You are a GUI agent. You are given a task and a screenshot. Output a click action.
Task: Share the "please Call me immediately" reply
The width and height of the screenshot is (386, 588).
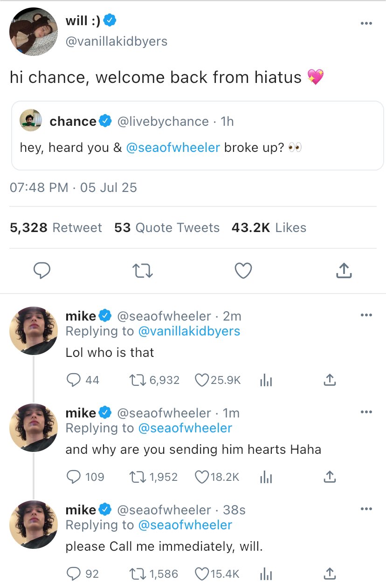pyautogui.click(x=329, y=574)
